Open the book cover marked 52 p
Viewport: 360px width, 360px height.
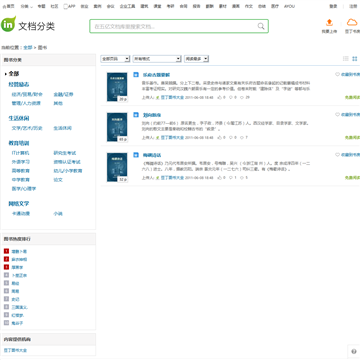tap(117, 167)
